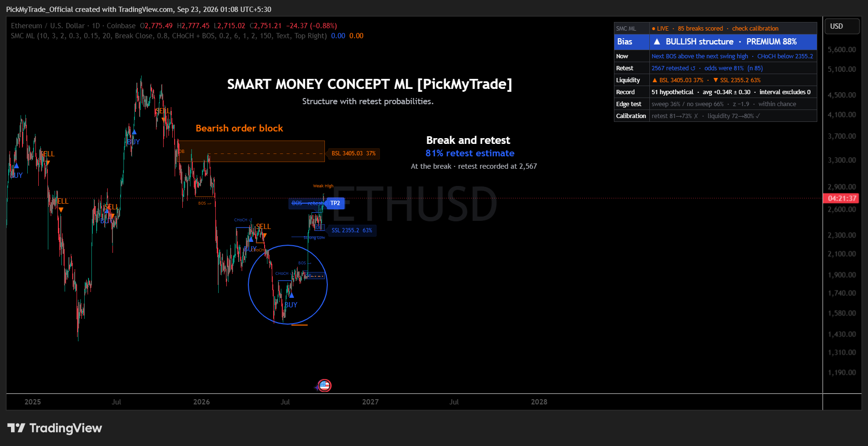The image size is (868, 446).
Task: Select the 'Bias' row label
Action: (x=624, y=42)
